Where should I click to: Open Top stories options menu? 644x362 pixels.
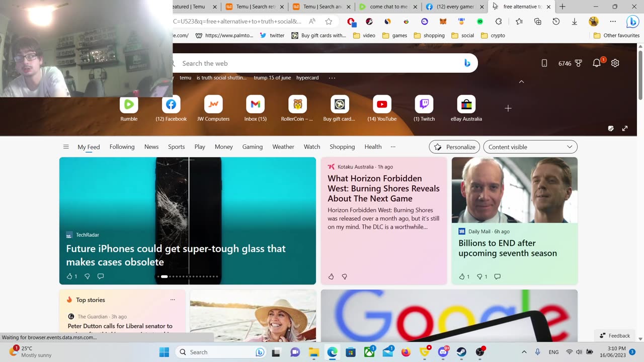point(173,300)
